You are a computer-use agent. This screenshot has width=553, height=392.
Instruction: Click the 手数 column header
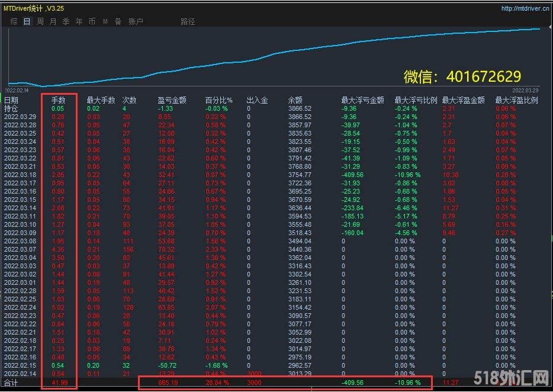[x=58, y=101]
